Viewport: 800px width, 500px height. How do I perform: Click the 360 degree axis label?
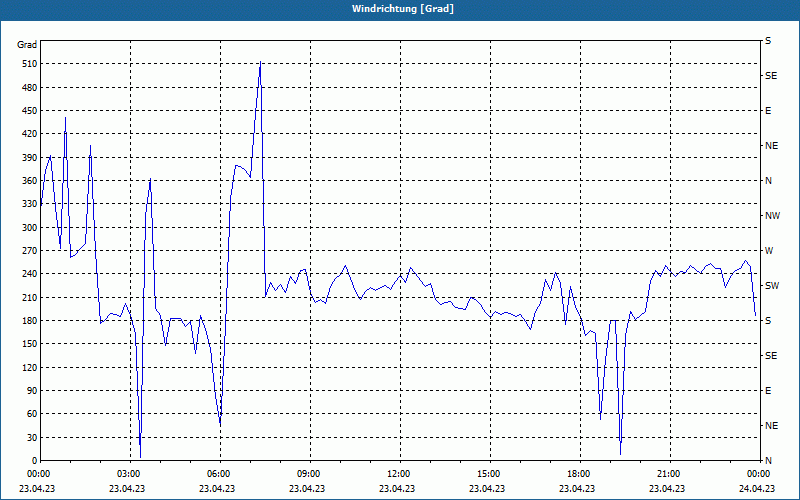[x=31, y=181]
